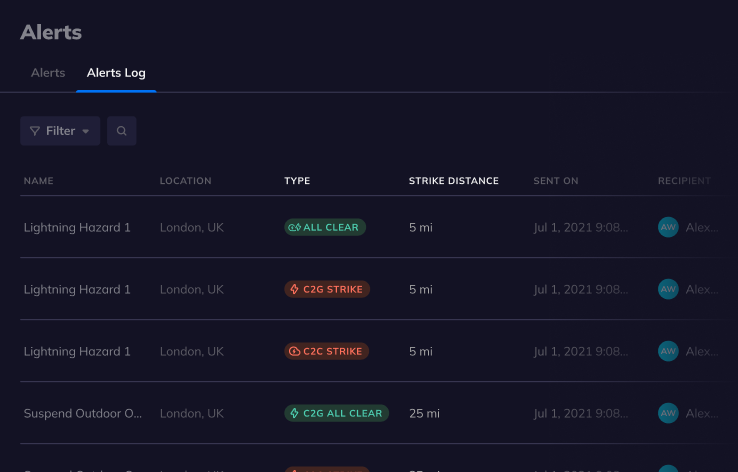Click AW avatar in C2C STRIKE row
The height and width of the screenshot is (472, 738).
tap(668, 352)
